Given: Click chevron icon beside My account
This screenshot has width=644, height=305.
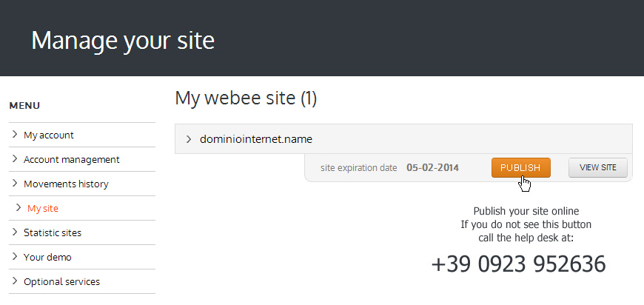Looking at the screenshot, I should click(15, 134).
